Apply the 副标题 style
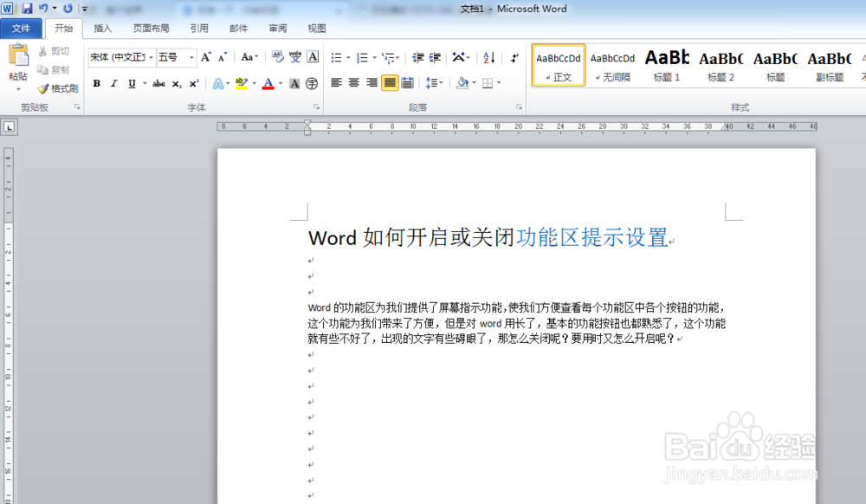 click(830, 65)
